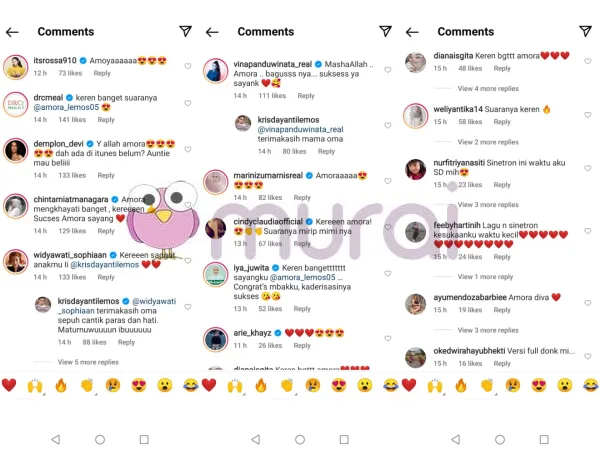
Task: Insert laughing-crying emoji in right emoji bar
Action: pos(591,385)
